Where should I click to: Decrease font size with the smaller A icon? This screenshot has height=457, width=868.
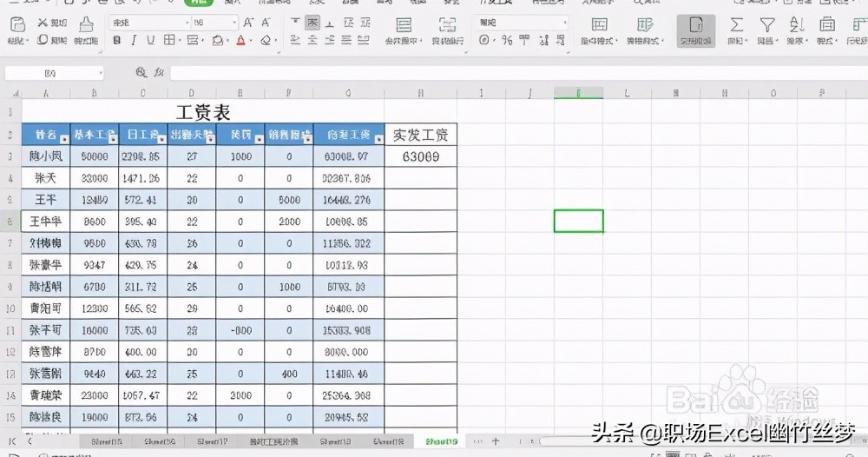266,23
